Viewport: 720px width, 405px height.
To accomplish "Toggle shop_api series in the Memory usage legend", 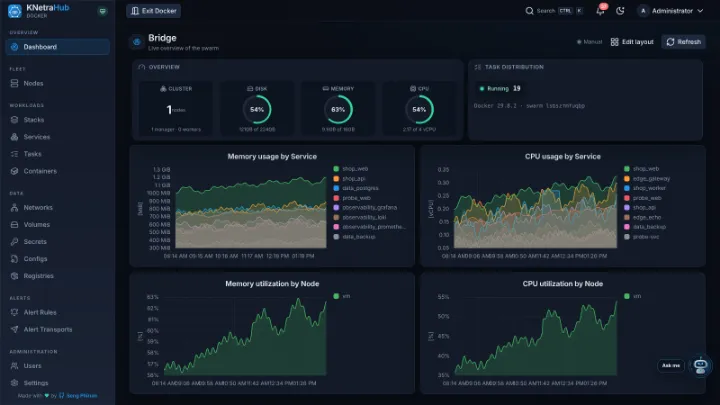I will click(349, 179).
